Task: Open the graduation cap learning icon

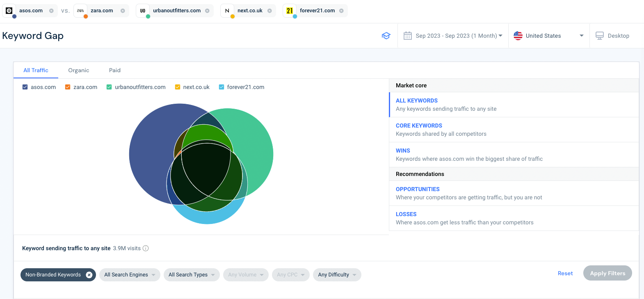Action: click(x=386, y=36)
